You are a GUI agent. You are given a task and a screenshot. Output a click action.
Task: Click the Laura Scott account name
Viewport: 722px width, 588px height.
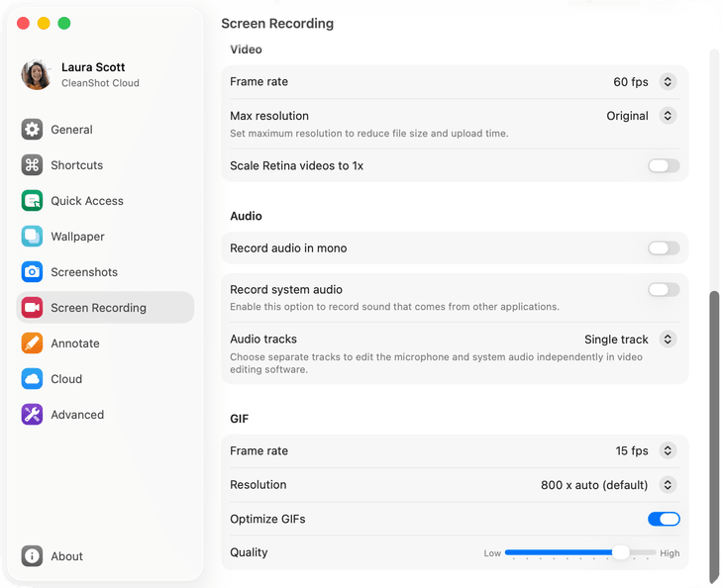[x=93, y=67]
